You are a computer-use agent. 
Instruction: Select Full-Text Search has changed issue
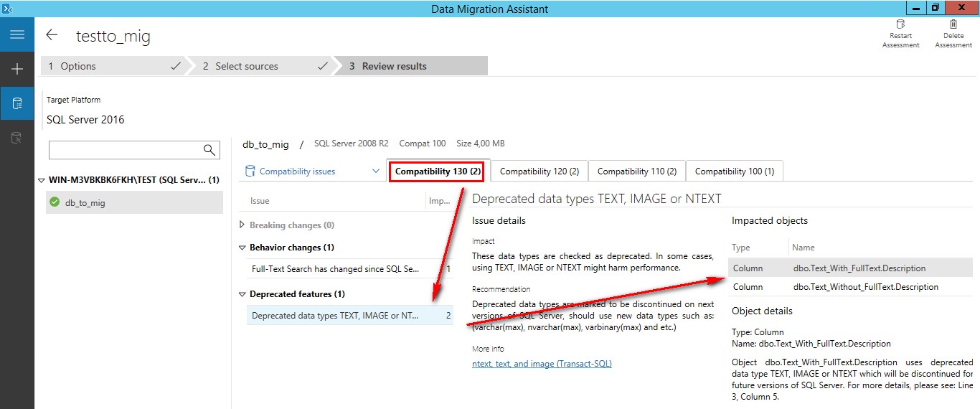(x=350, y=269)
